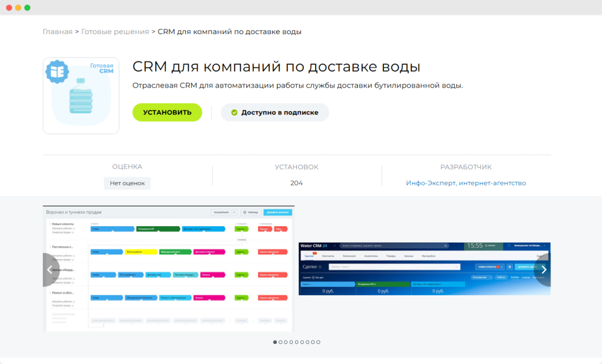The width and height of the screenshot is (602, 364).
Task: Click the yellow window minimize button
Action: [18, 8]
